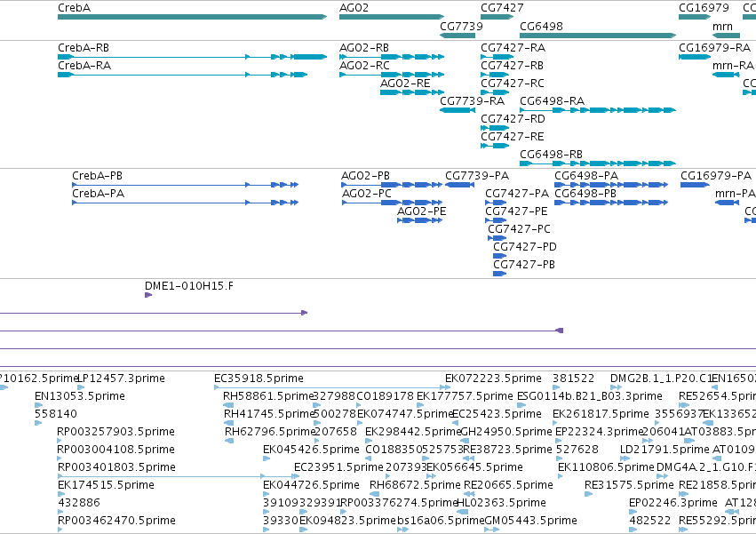Click the CG7427-PC protein label
The width and height of the screenshot is (756, 534).
pos(520,229)
